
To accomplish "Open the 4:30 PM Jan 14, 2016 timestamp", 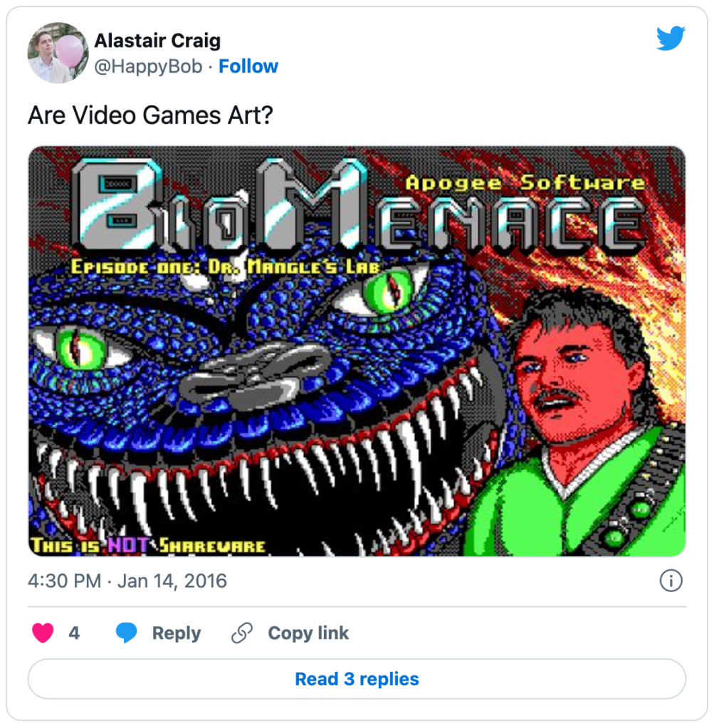I will [127, 581].
